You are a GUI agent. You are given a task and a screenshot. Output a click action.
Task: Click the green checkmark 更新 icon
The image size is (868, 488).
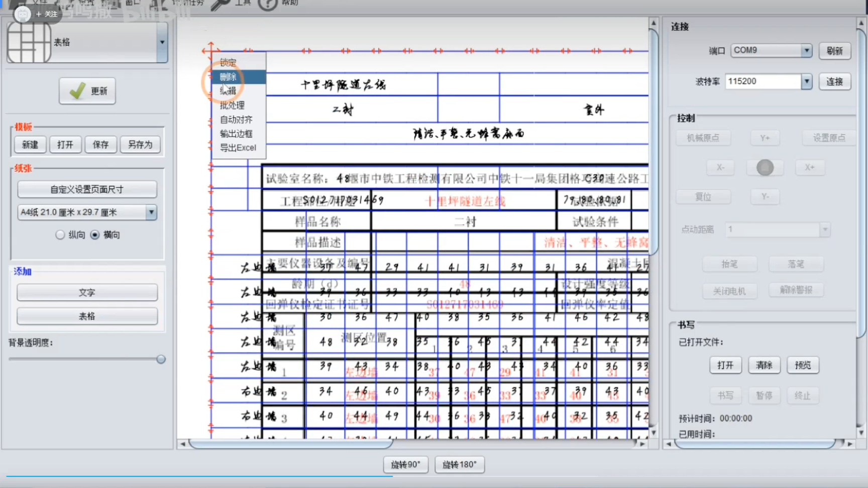76,90
